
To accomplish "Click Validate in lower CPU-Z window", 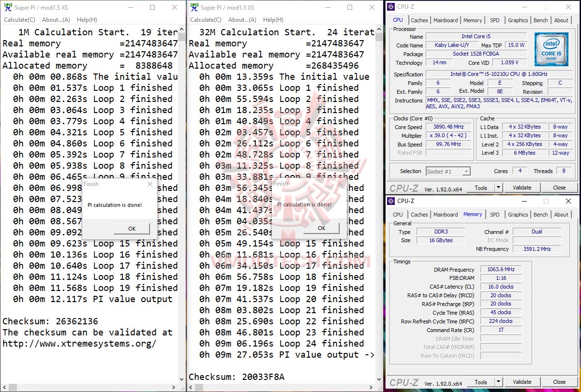I will (522, 382).
